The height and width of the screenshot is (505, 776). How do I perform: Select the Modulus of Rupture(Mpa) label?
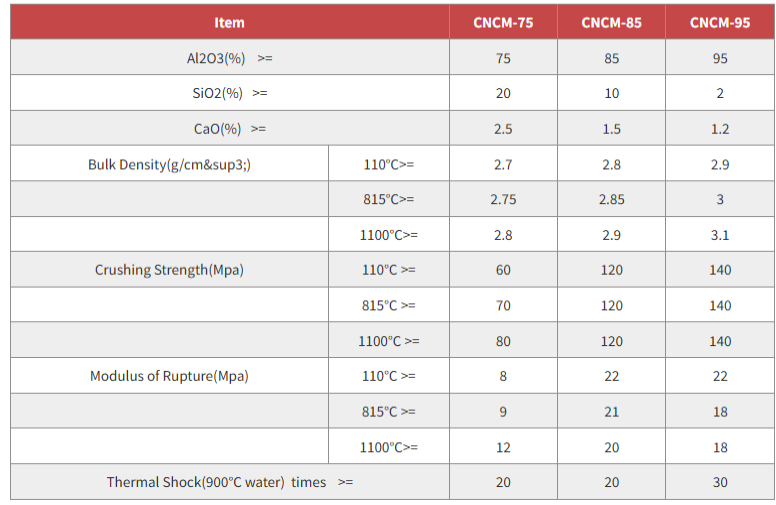pyautogui.click(x=169, y=376)
